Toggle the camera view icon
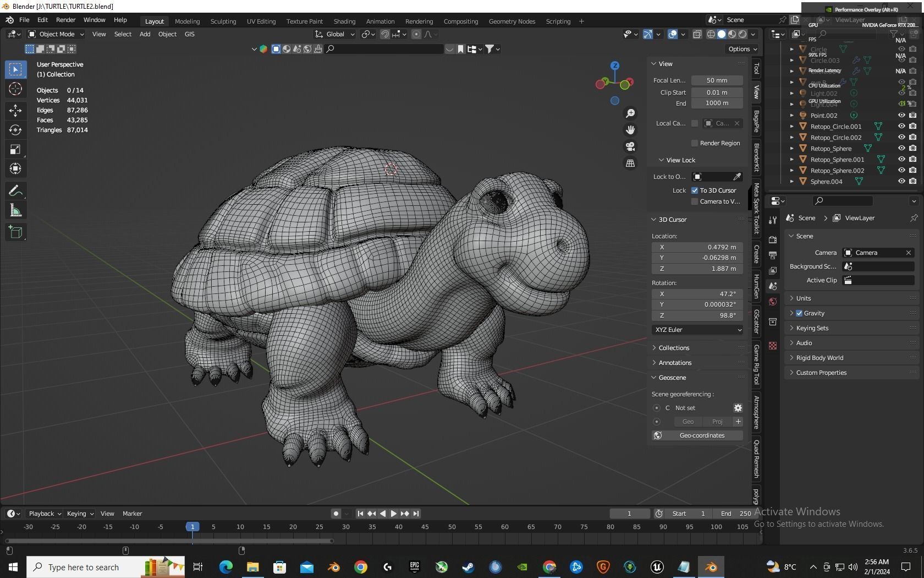The width and height of the screenshot is (924, 578). (x=630, y=146)
